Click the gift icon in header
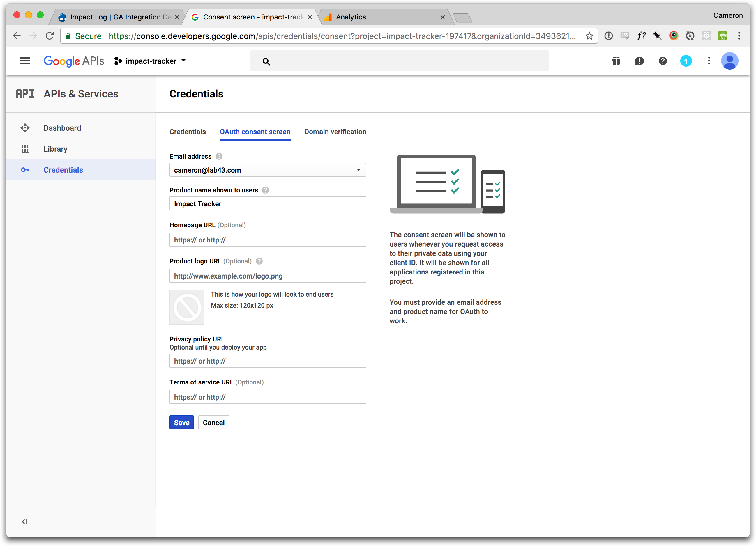Viewport: 756px width, 546px height. pyautogui.click(x=616, y=61)
